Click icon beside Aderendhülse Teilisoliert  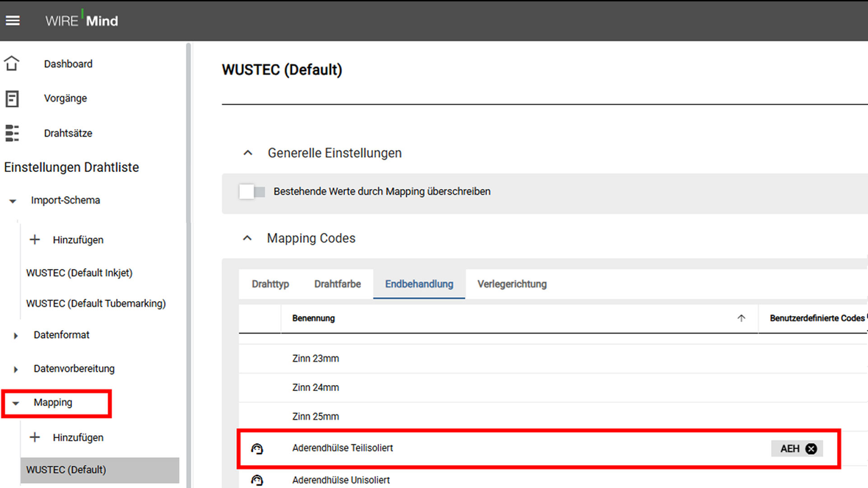coord(257,448)
